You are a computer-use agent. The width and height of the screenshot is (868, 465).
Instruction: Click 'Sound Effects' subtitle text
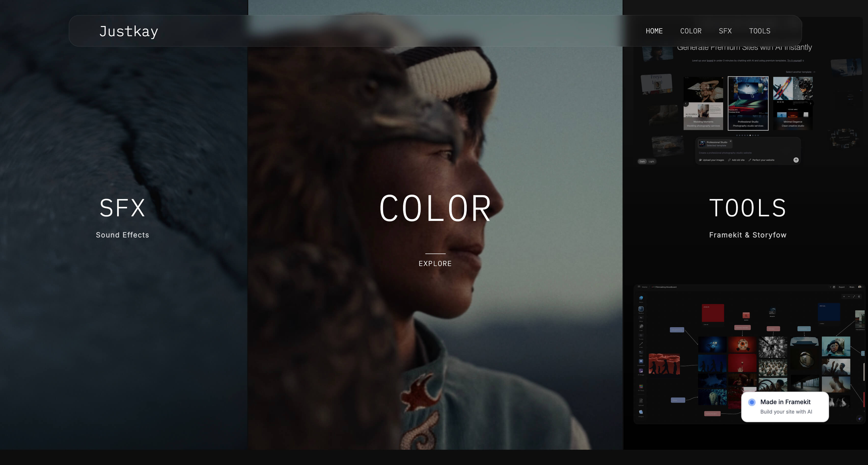(122, 235)
